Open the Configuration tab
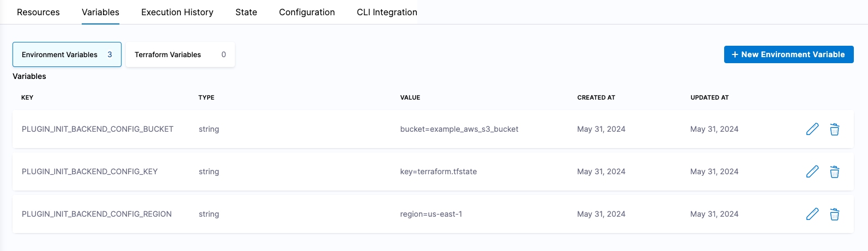 pyautogui.click(x=307, y=12)
